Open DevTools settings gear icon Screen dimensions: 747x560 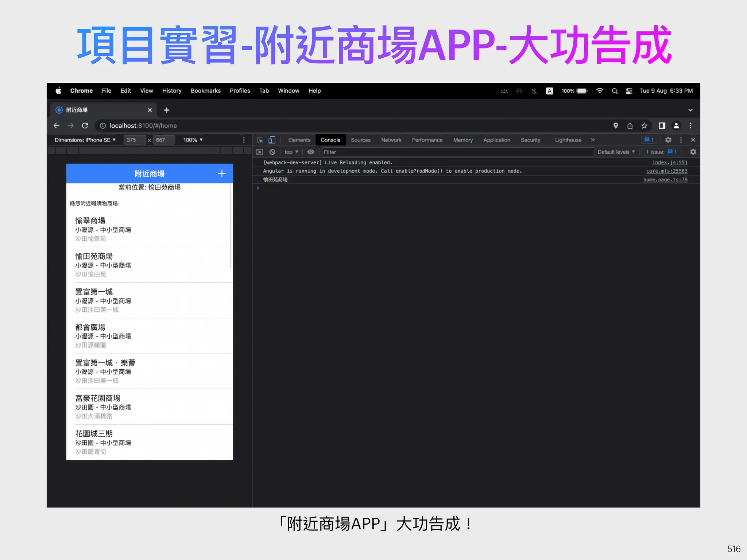(x=668, y=140)
